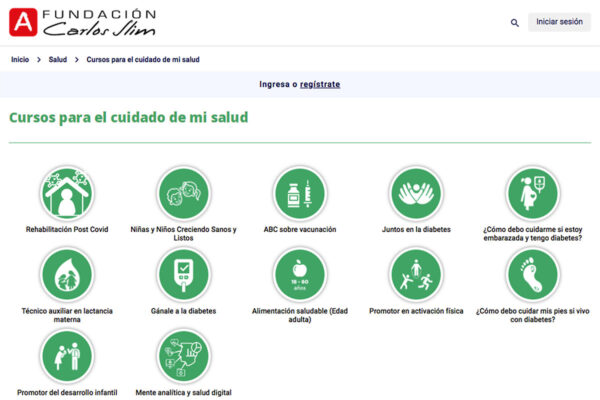Open the pregnancy and diabetes course icon
600x400 pixels.
coord(531,193)
